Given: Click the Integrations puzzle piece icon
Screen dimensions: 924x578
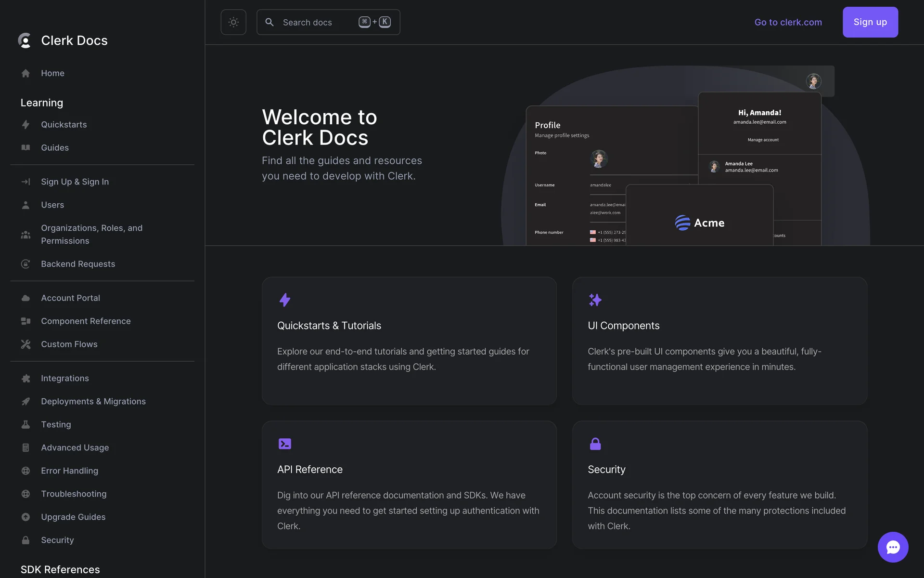Looking at the screenshot, I should [26, 379].
